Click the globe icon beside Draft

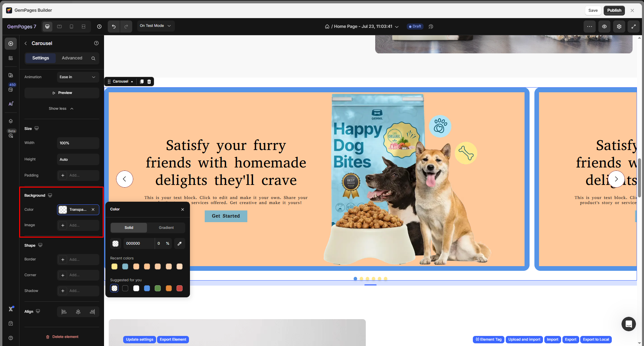tap(431, 27)
